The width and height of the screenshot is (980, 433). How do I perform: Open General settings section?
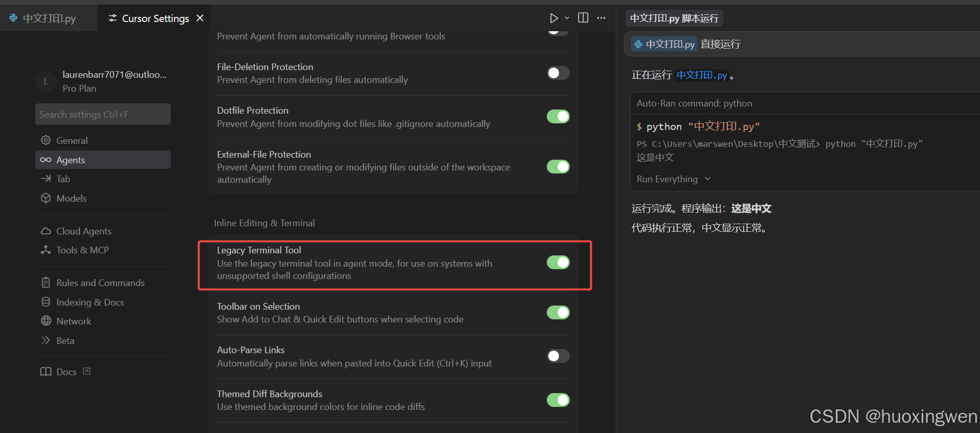[103, 140]
